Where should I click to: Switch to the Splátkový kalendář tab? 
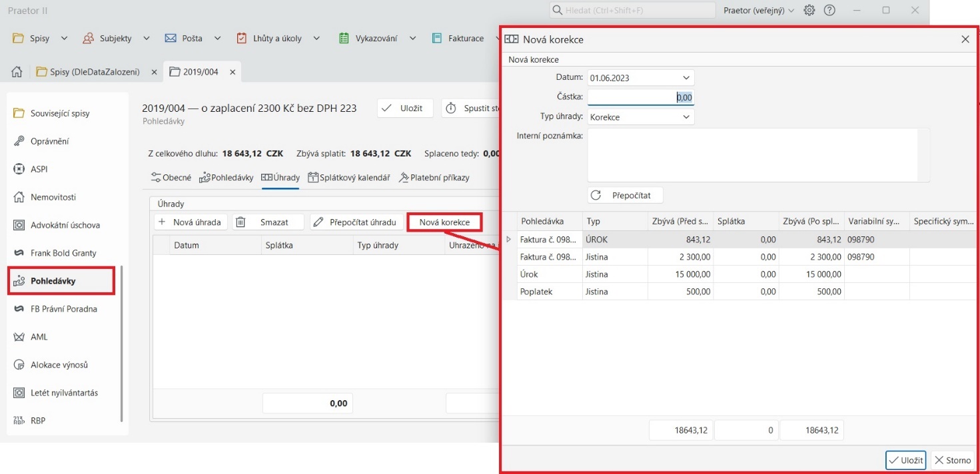pyautogui.click(x=349, y=178)
